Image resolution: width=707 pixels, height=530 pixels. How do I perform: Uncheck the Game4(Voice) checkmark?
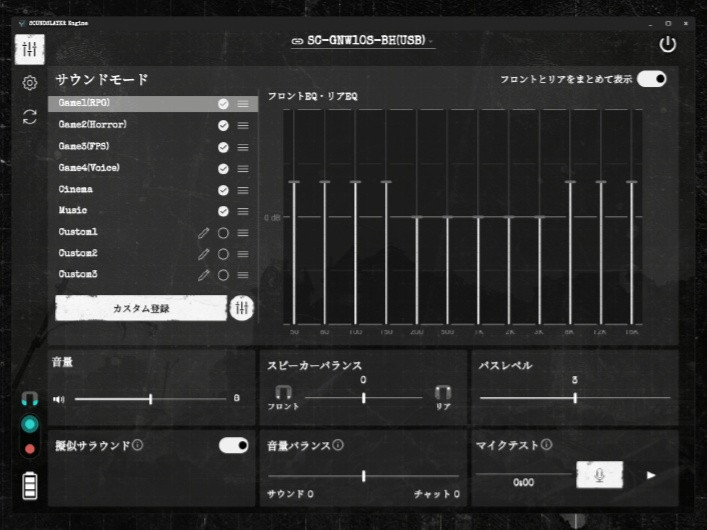[x=223, y=169]
